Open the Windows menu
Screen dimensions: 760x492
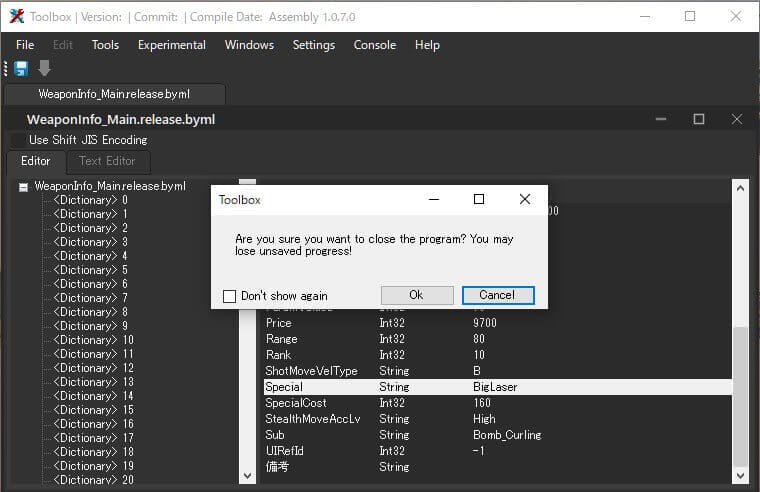click(x=249, y=45)
